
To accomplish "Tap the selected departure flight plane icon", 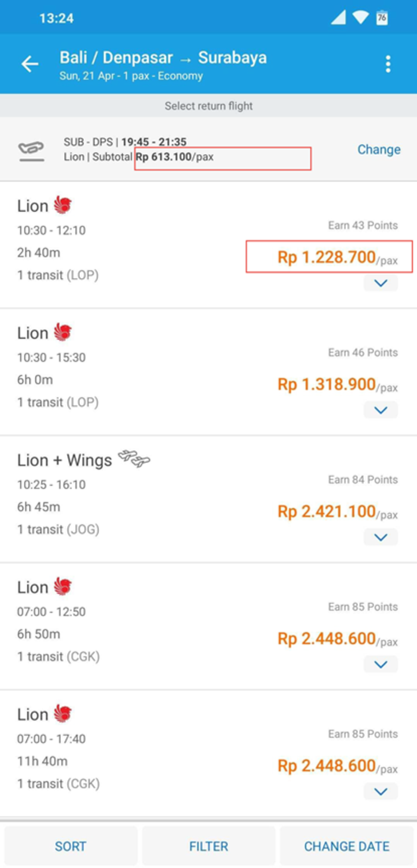I will (31, 150).
